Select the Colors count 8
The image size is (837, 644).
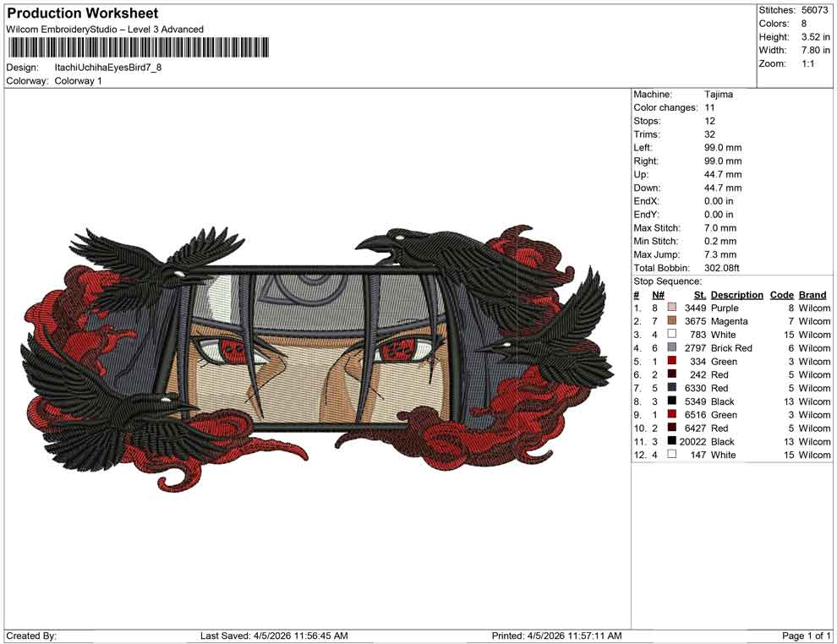click(804, 24)
